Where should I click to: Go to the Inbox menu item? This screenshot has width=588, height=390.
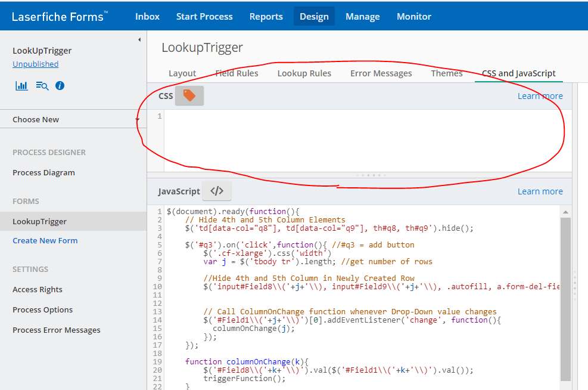(x=147, y=16)
